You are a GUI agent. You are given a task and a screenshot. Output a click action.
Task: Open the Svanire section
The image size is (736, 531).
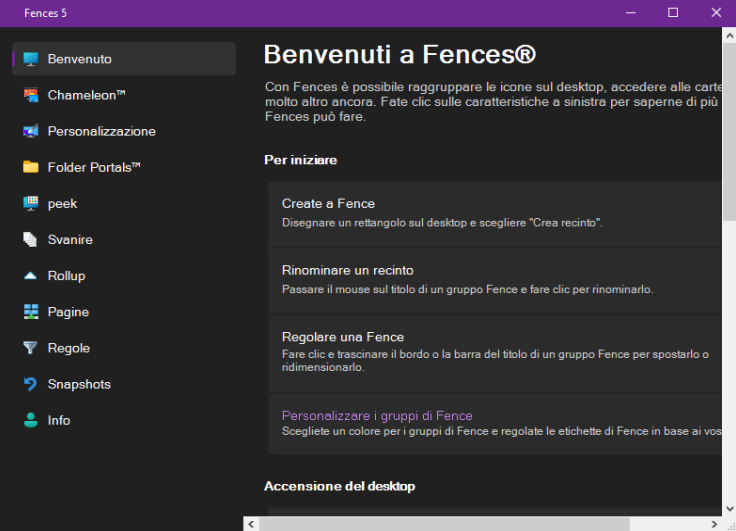[x=124, y=239]
